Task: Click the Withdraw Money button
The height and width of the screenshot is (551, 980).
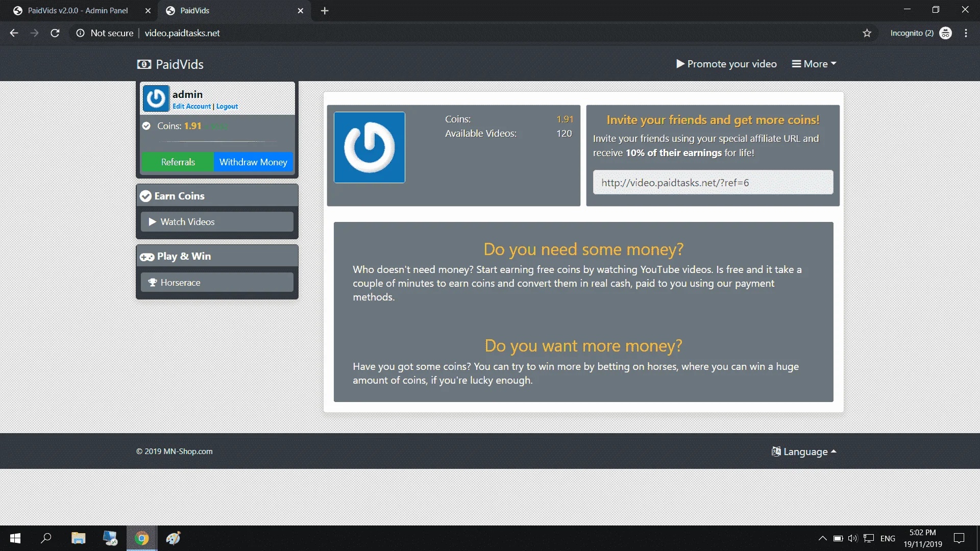Action: (x=253, y=162)
